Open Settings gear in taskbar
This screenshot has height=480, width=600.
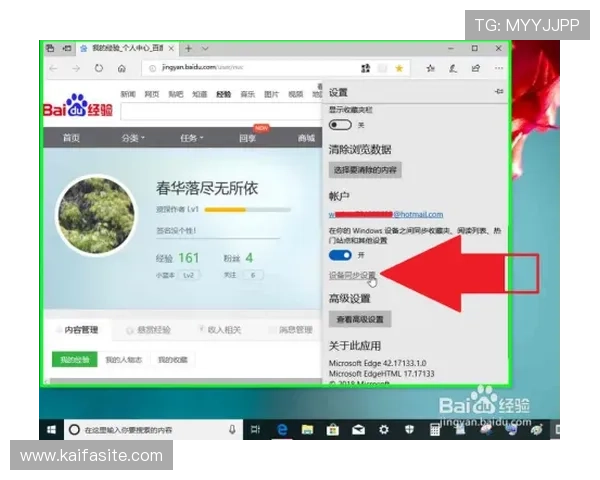coord(383,430)
